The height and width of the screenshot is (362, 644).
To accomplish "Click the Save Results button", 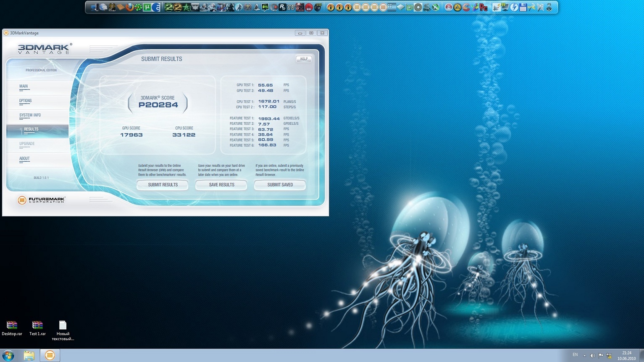I will click(x=221, y=185).
